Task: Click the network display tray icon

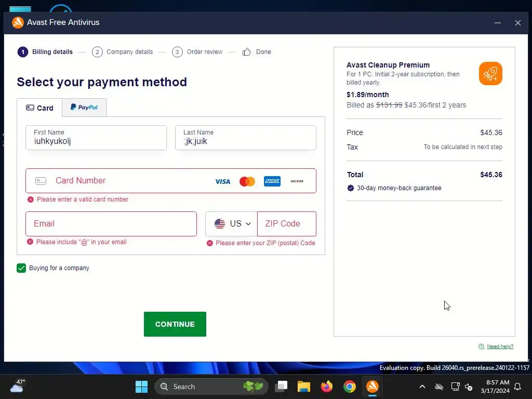Action: coord(455,387)
